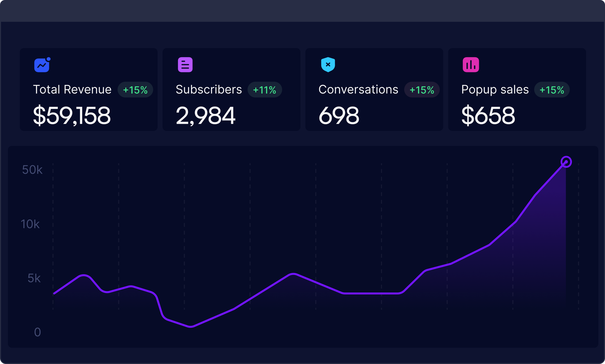Click the blue Total Revenue trend icon
The image size is (605, 364).
42,65
